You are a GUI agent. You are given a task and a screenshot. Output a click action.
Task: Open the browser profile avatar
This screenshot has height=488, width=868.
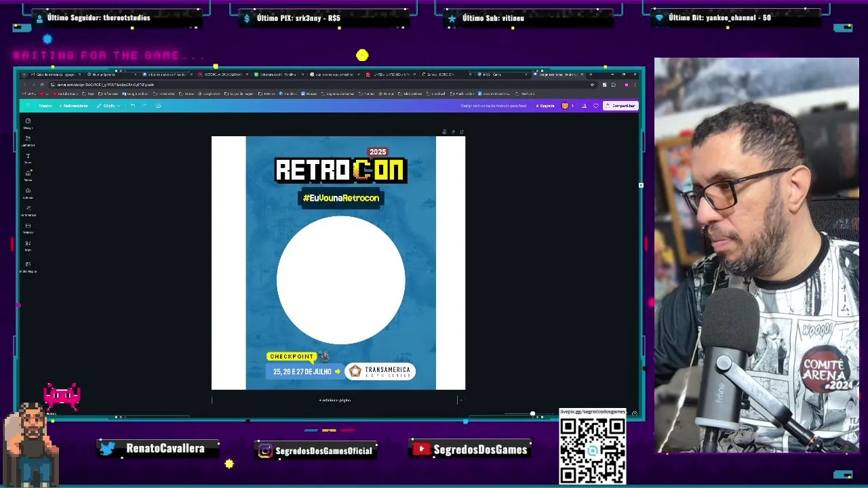(x=626, y=85)
